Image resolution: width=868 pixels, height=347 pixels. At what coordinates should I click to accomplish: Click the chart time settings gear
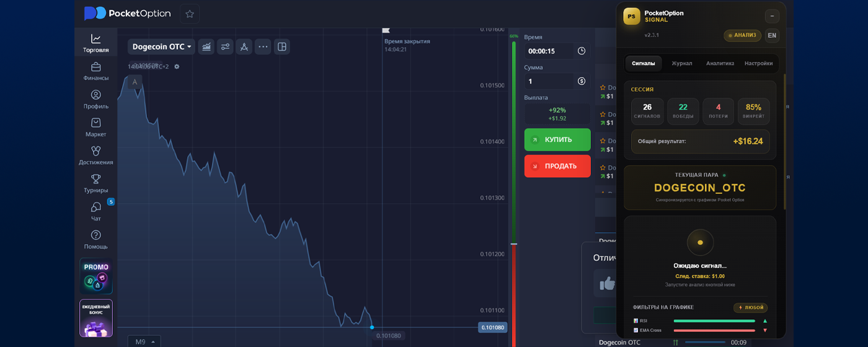[x=177, y=66]
